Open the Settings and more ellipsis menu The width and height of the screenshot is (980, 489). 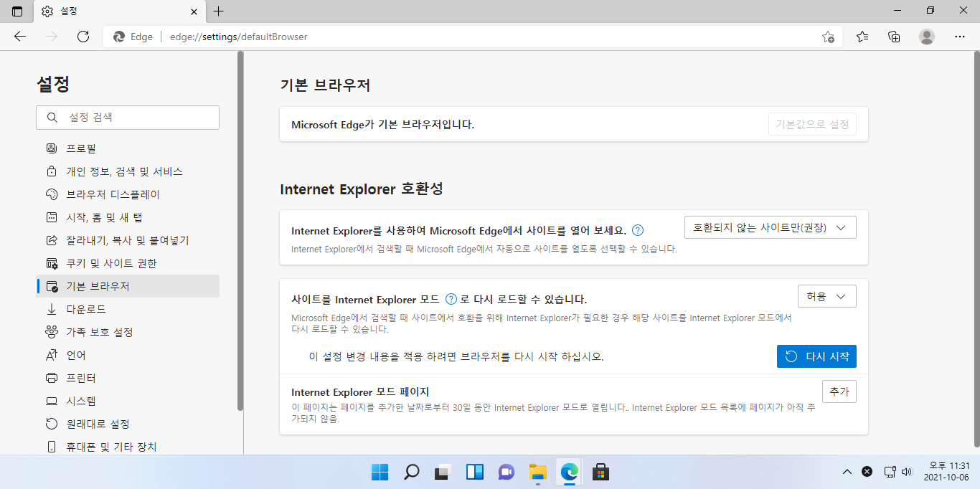tap(960, 37)
